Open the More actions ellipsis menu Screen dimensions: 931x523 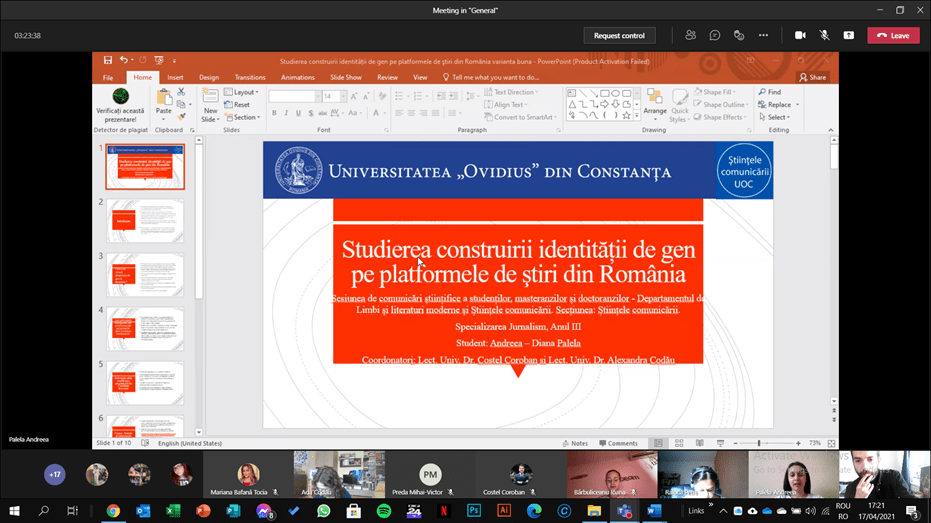(x=763, y=35)
